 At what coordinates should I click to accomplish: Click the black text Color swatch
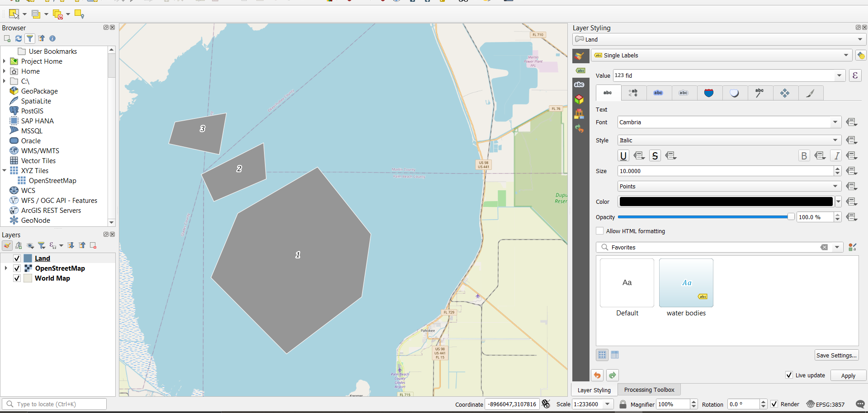coord(726,202)
